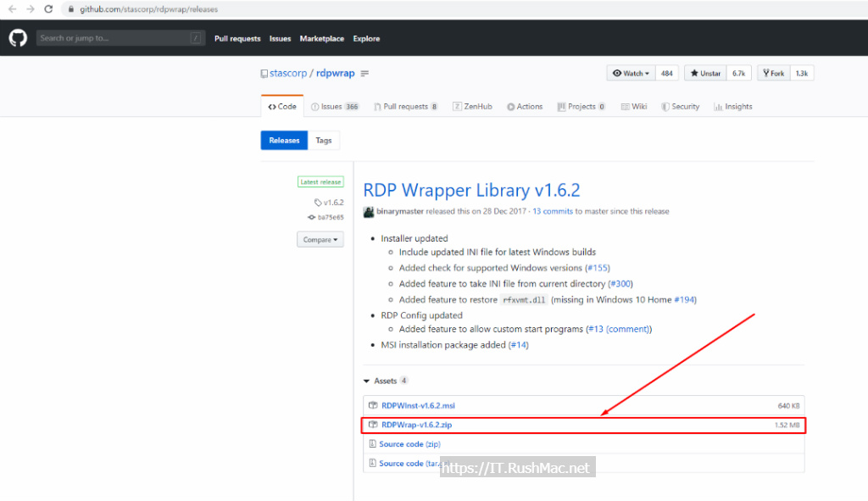
Task: Open issue #155 link
Action: click(598, 268)
